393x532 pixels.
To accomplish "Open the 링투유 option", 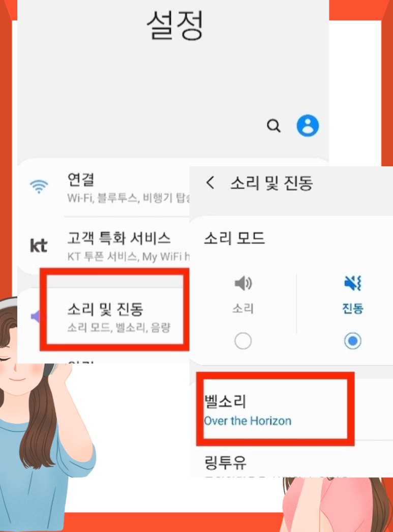I will coord(225,462).
